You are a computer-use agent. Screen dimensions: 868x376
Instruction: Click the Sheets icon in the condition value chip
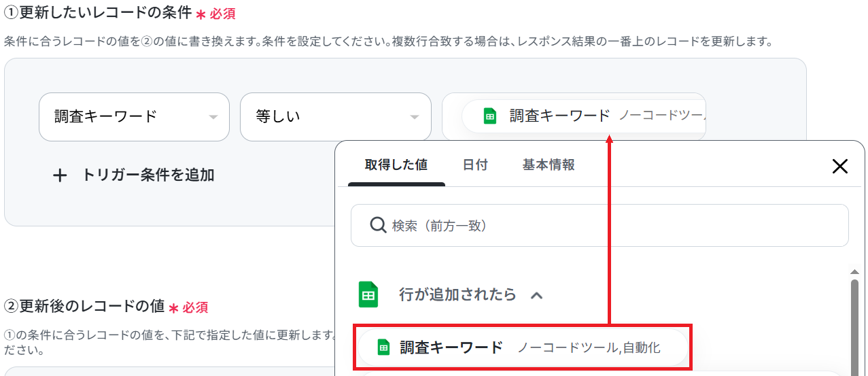(x=489, y=116)
